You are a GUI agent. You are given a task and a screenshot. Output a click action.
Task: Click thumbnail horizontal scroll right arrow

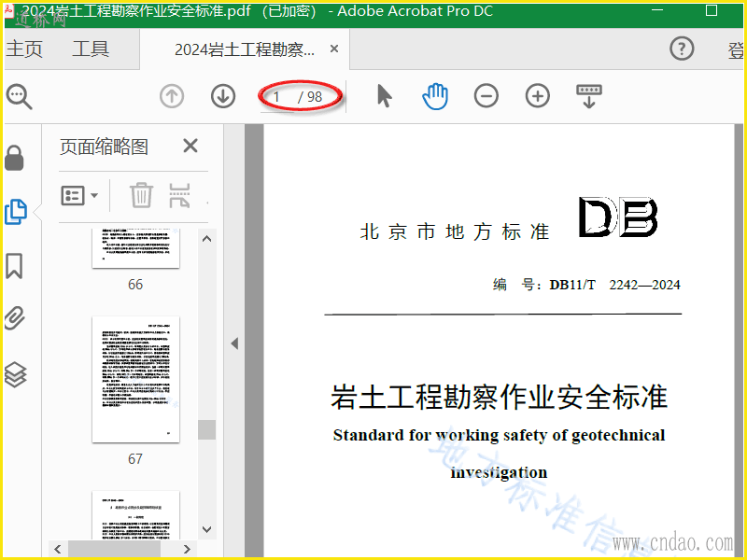click(188, 549)
